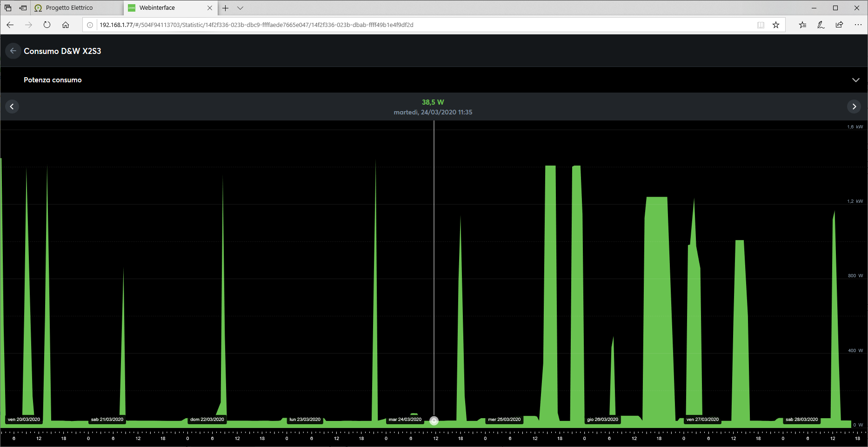This screenshot has width=868, height=447.
Task: Show previous time period with left arrow
Action: (x=12, y=107)
